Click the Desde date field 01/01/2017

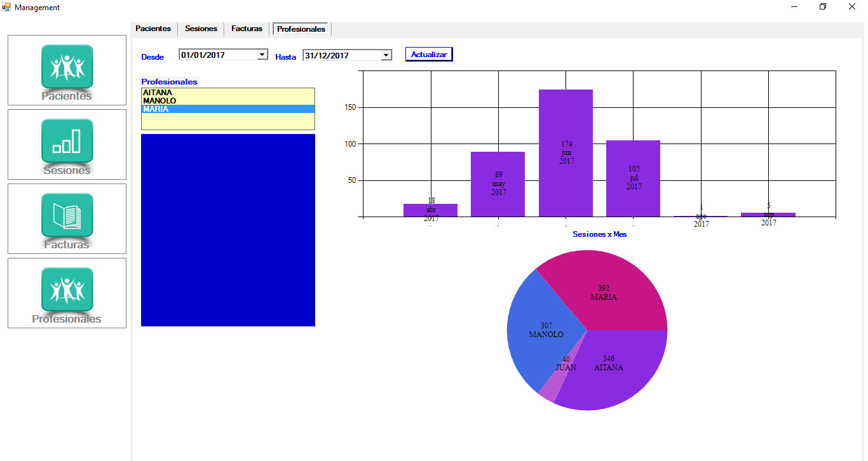click(x=216, y=55)
